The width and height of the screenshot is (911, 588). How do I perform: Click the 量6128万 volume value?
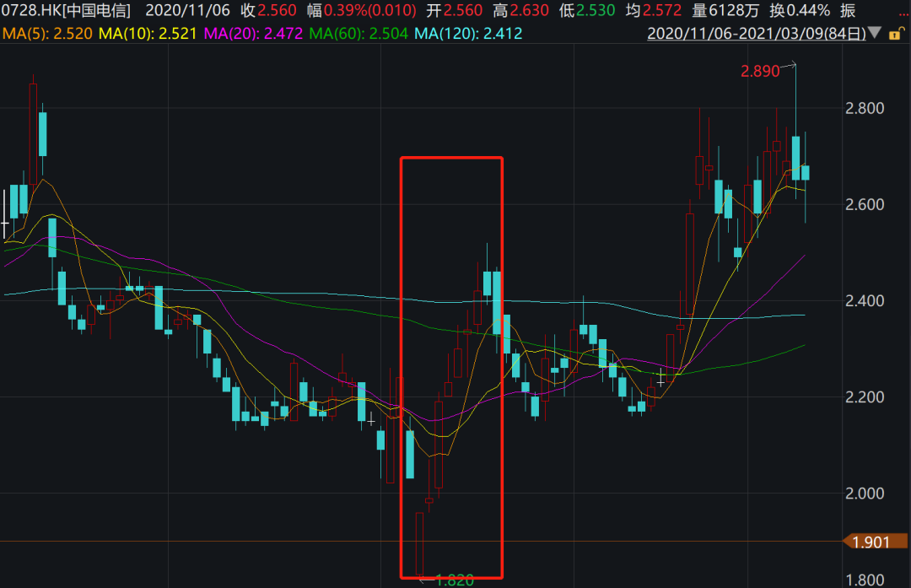click(x=725, y=10)
